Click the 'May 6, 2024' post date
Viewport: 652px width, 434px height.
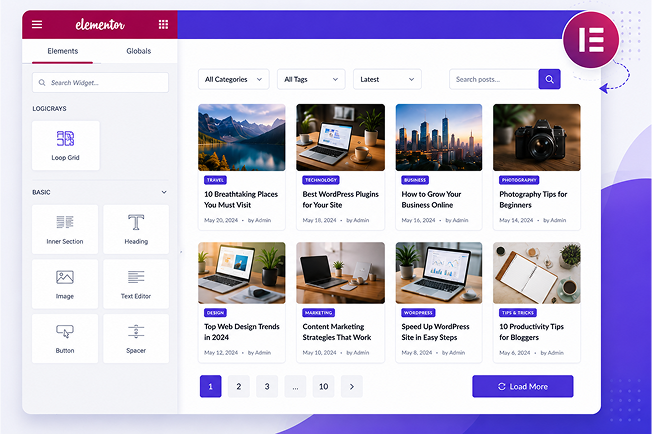click(x=515, y=353)
